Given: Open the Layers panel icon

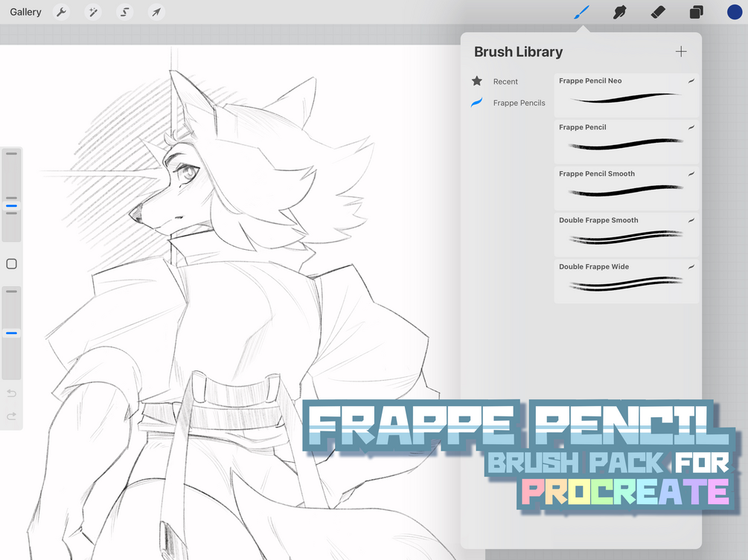Looking at the screenshot, I should (x=696, y=12).
